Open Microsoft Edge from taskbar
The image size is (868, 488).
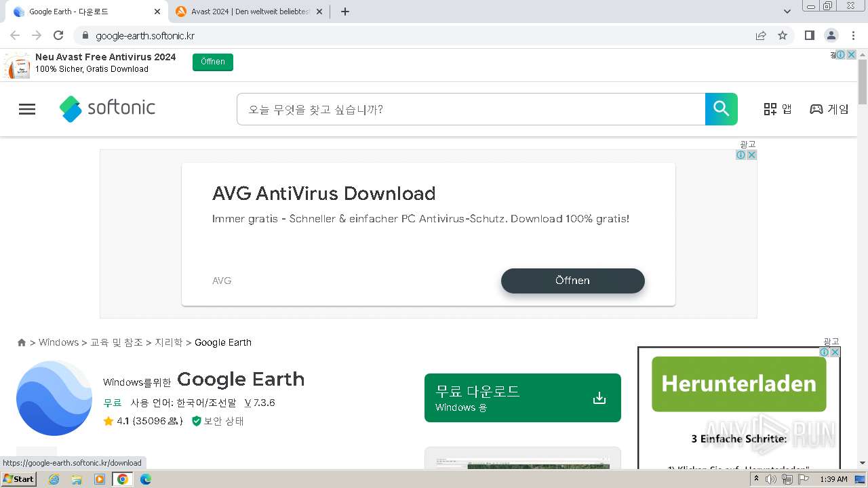click(146, 479)
